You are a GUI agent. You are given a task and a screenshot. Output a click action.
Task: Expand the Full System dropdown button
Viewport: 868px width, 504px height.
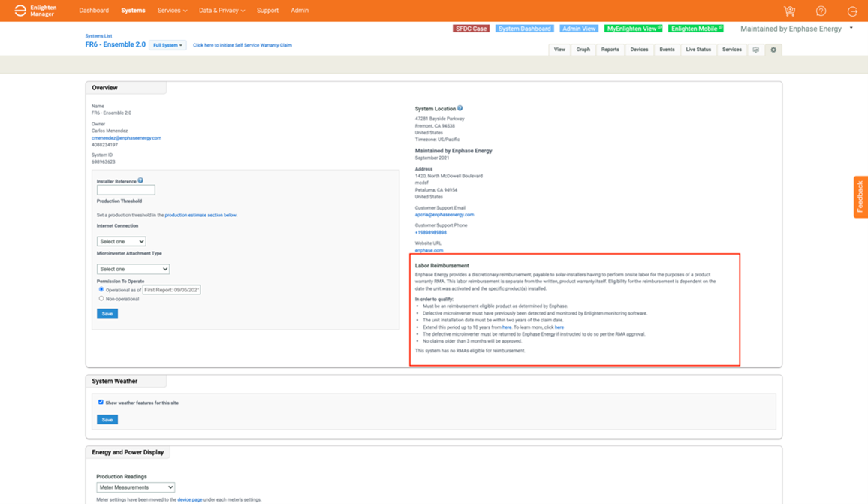pyautogui.click(x=167, y=45)
